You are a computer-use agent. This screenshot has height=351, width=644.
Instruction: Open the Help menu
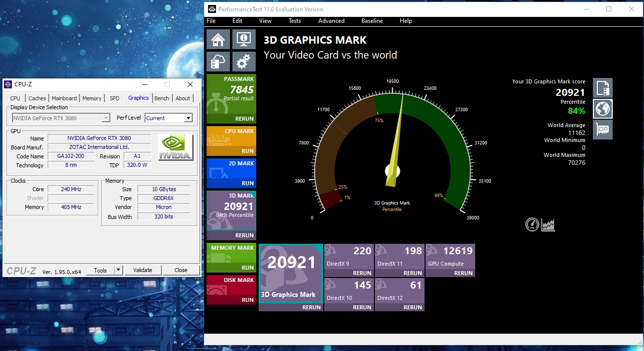tap(406, 21)
